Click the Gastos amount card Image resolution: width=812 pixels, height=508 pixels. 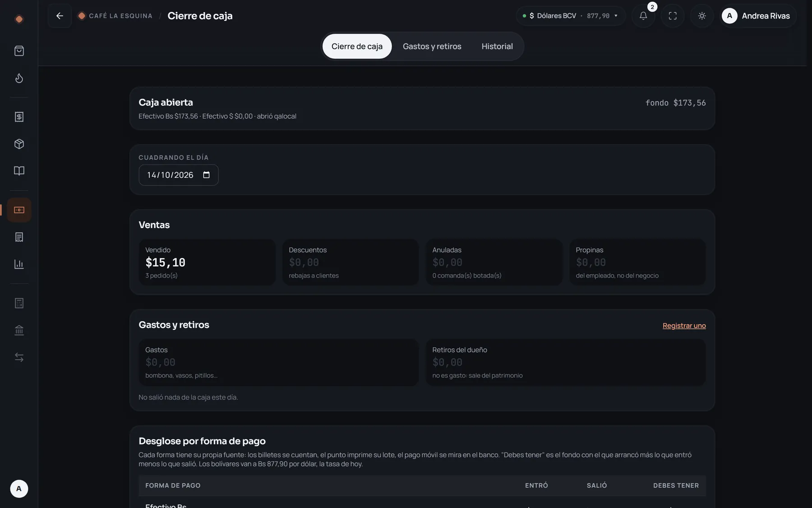pos(279,362)
